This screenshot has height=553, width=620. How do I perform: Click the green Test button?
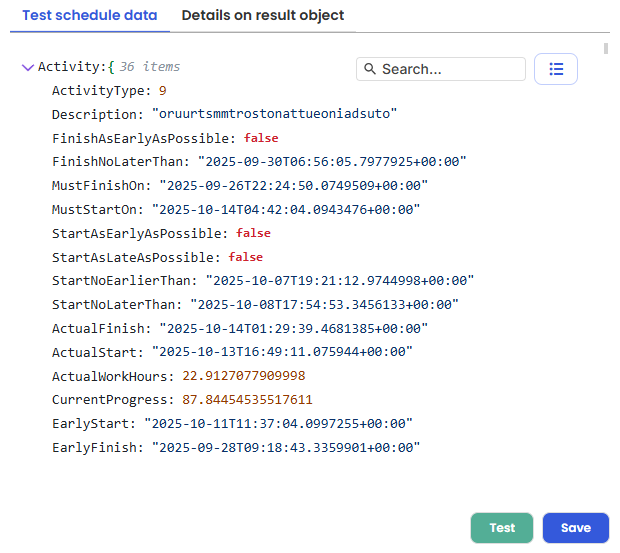(x=502, y=528)
